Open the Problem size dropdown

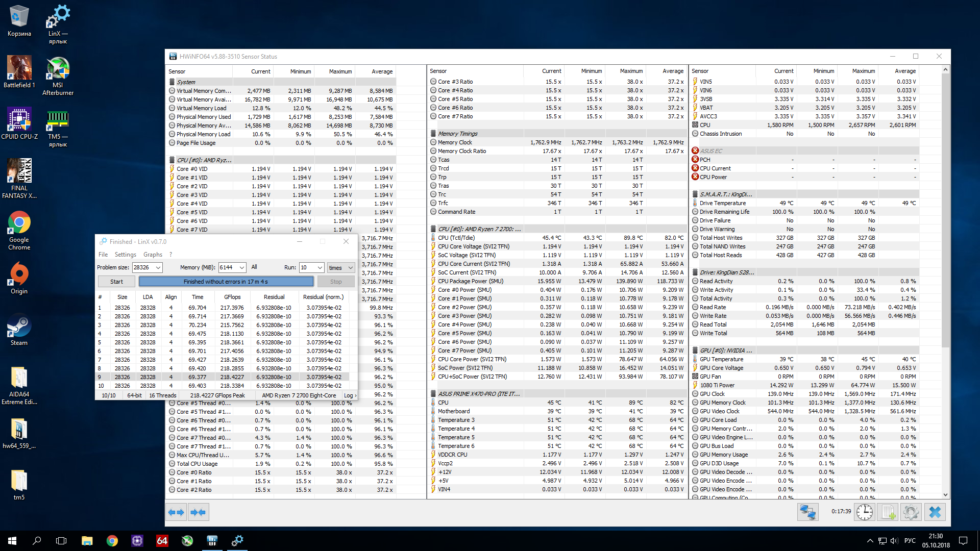(158, 268)
